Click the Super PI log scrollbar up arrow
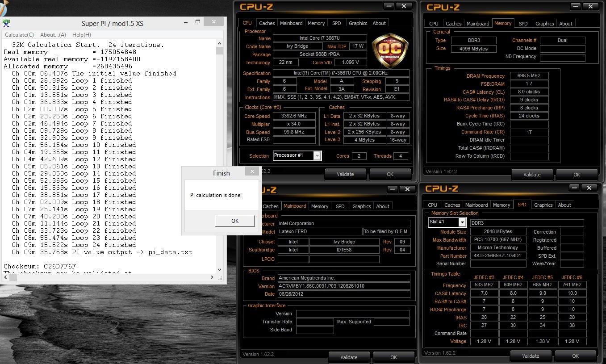 click(219, 44)
